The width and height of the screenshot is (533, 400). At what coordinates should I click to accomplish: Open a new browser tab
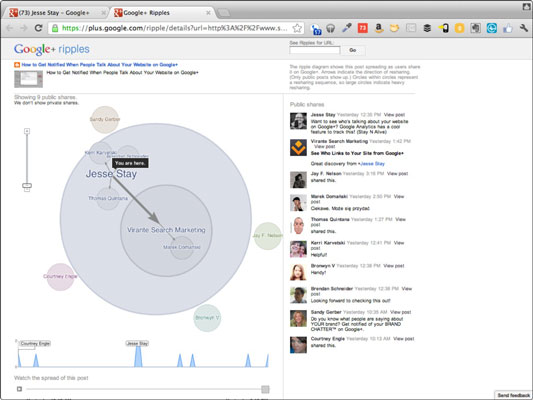pos(223,13)
